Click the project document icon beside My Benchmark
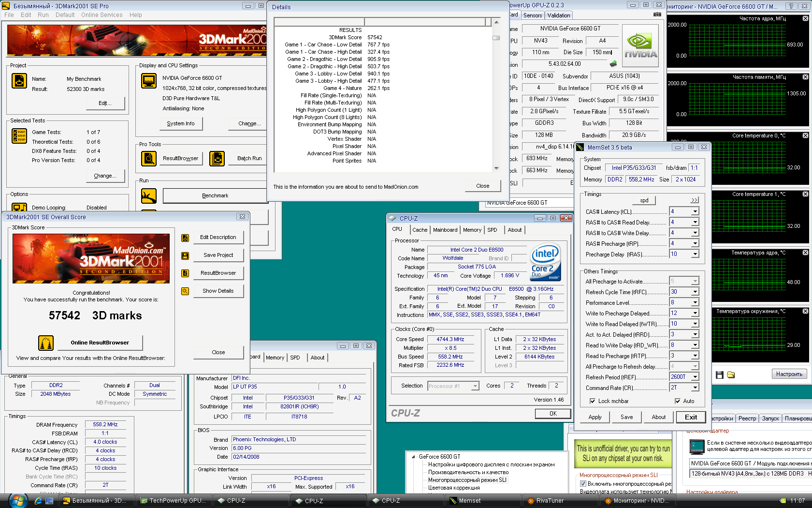Image resolution: width=812 pixels, height=508 pixels. coord(19,81)
